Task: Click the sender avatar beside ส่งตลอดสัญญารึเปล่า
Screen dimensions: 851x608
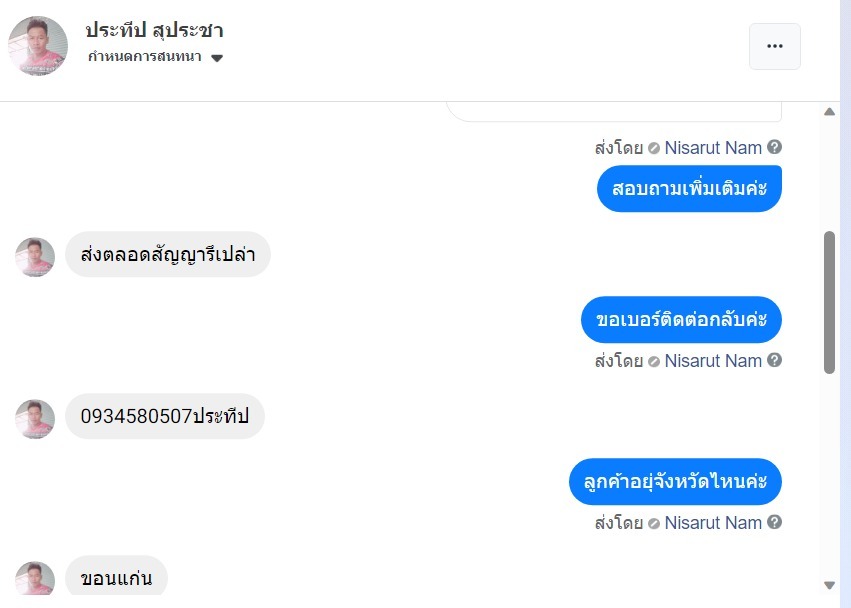Action: point(35,257)
